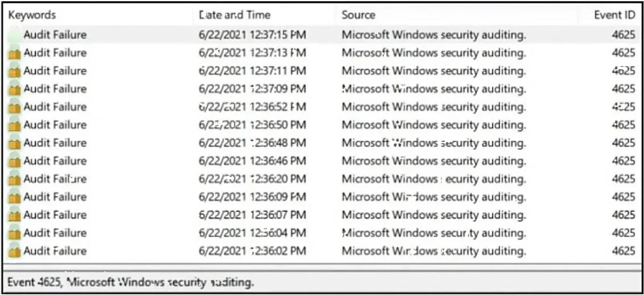
Task: Sort by the Event ID column header
Action: [614, 15]
